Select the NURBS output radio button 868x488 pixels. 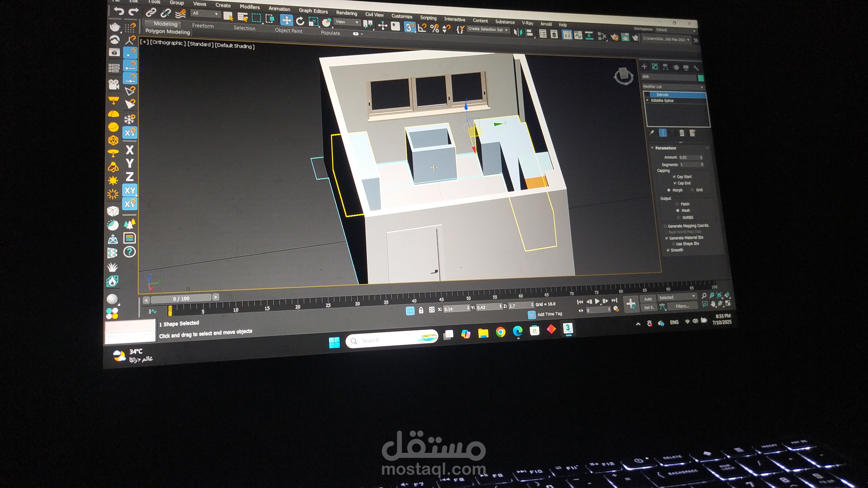tap(679, 218)
